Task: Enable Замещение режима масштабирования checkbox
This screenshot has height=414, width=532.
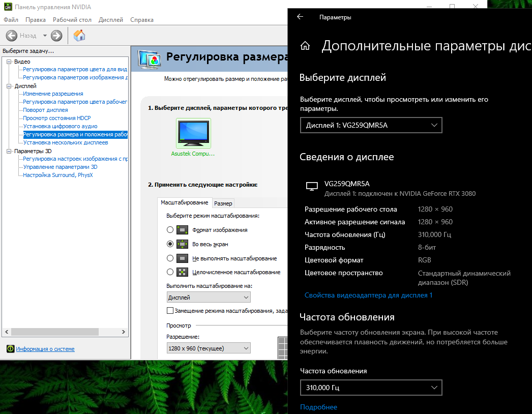Action: coord(170,310)
